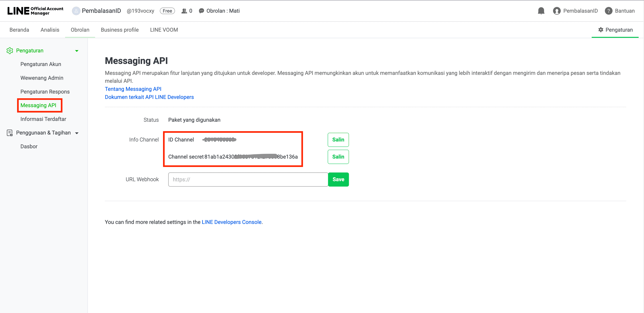Click the Penggunaan & Tagihan section label
Viewport: 644px width, 313px height.
click(x=43, y=133)
